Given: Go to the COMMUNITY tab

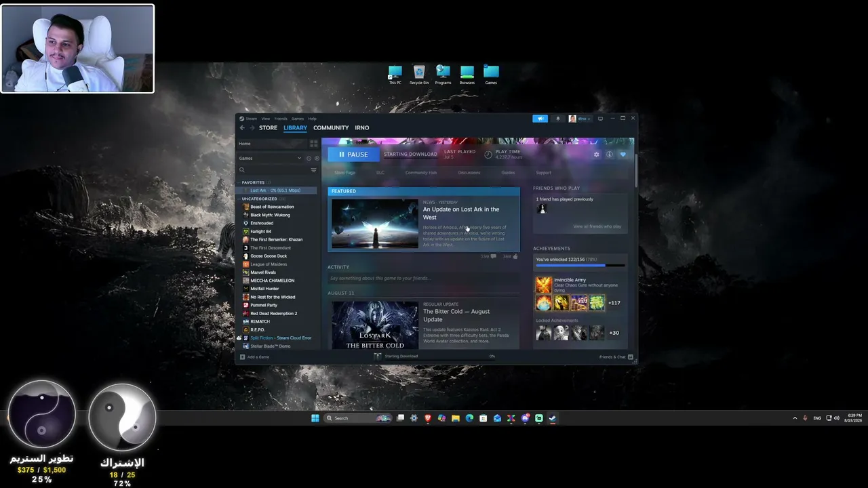Looking at the screenshot, I should [x=331, y=127].
